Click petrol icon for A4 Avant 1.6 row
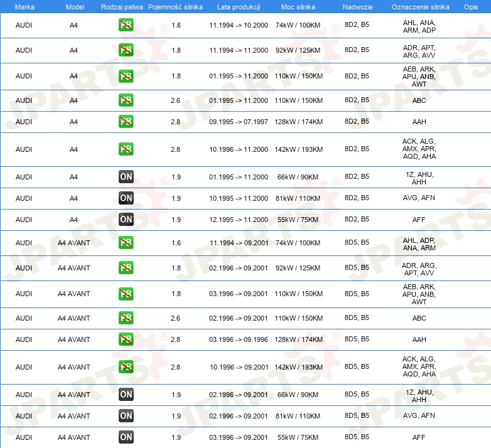 click(126, 243)
